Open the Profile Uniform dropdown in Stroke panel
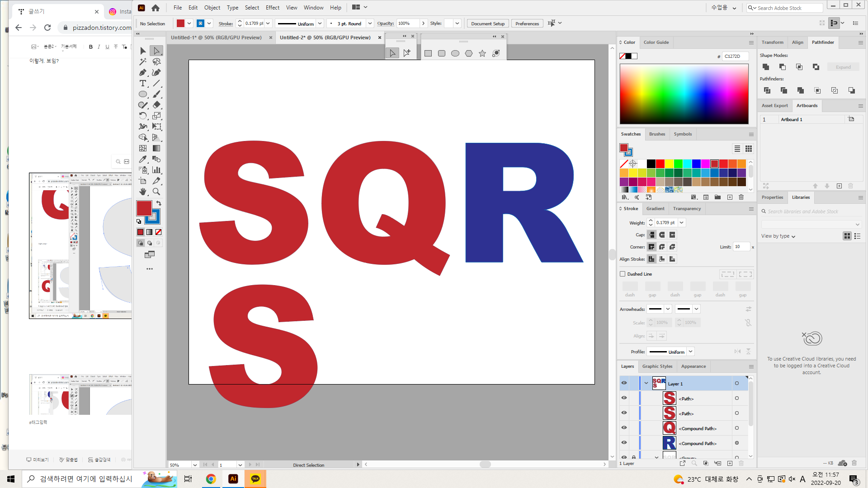 coord(690,352)
